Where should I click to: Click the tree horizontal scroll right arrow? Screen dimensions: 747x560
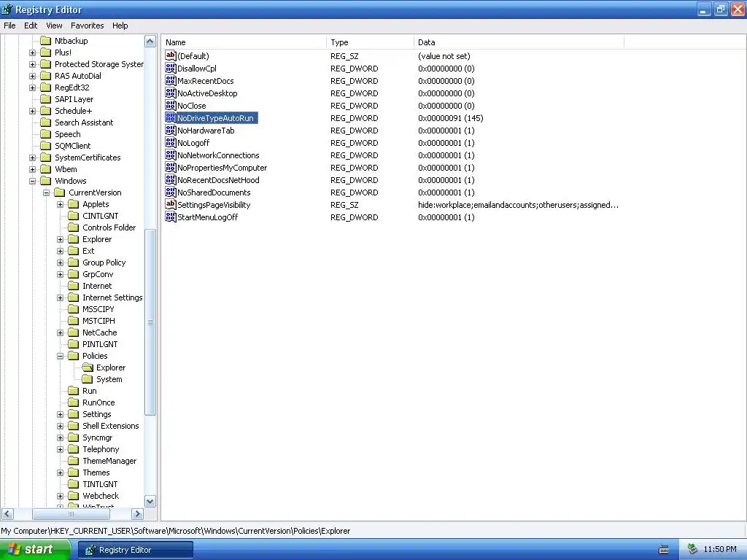[137, 514]
